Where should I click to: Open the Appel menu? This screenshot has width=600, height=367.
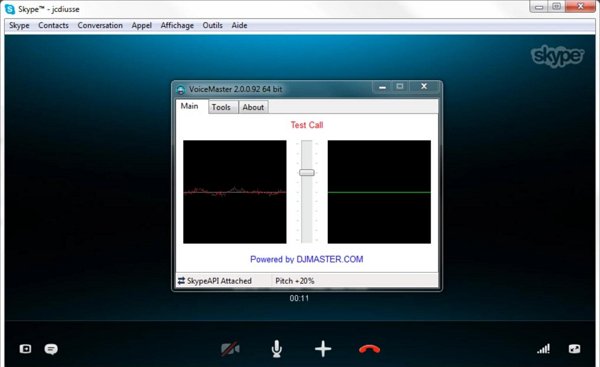[142, 26]
